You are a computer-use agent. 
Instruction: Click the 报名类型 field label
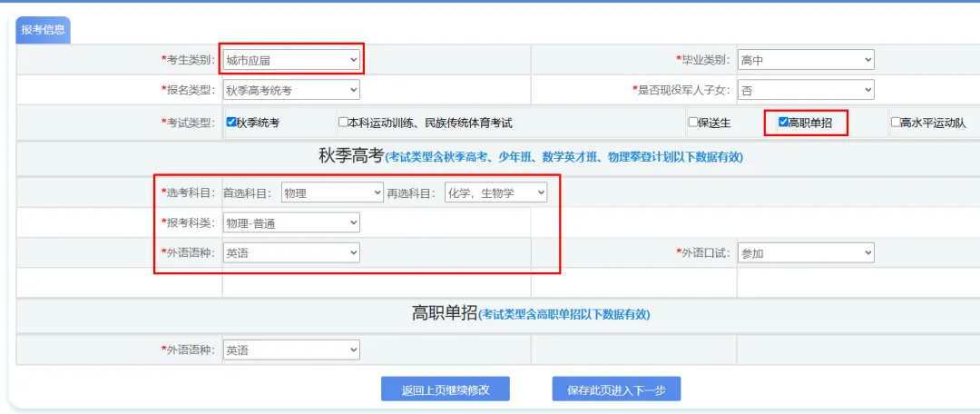[x=189, y=90]
